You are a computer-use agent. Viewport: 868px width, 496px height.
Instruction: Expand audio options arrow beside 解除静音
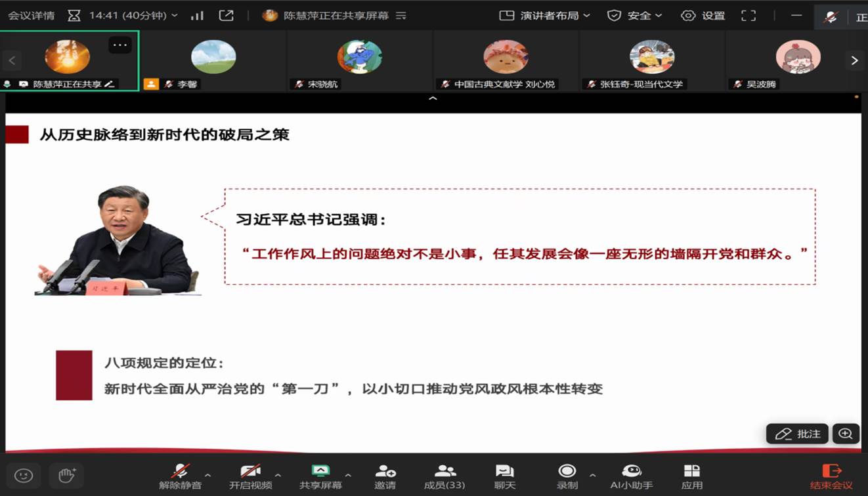[208, 475]
